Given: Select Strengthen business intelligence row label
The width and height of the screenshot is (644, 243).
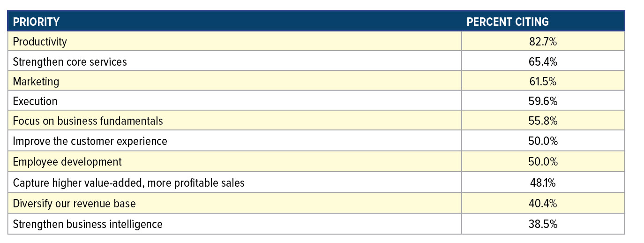Looking at the screenshot, I should coord(88,224).
